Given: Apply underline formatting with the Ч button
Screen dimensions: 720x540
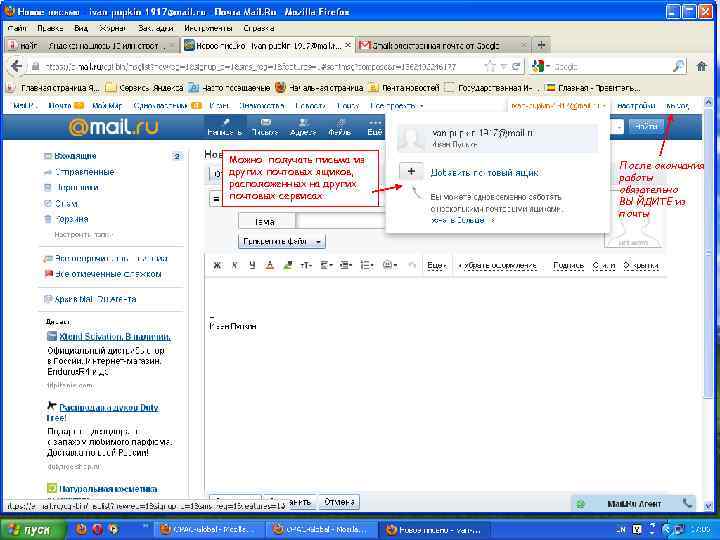Looking at the screenshot, I should click(x=252, y=265).
